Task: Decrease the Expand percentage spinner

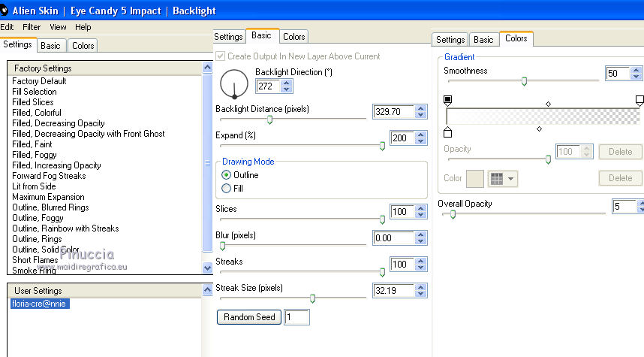Action: (x=420, y=141)
